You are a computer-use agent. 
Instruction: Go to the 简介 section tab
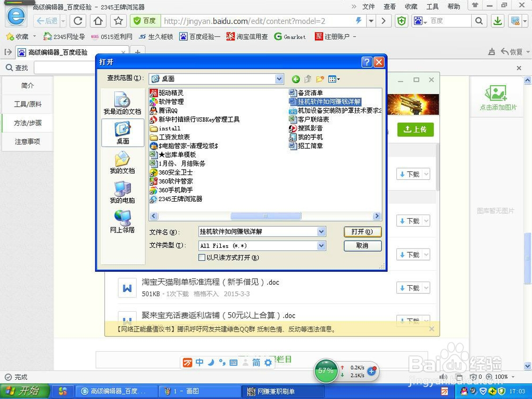point(28,86)
